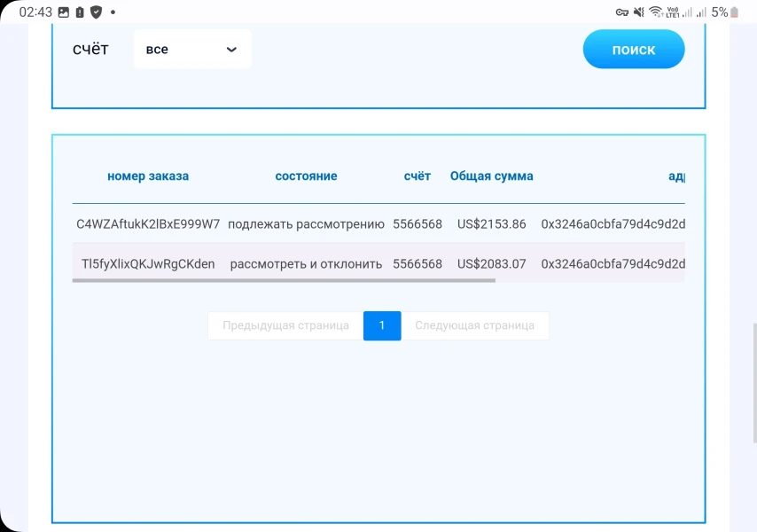The width and height of the screenshot is (757, 532).
Task: Click address in the US$2083.07 row
Action: pos(613,264)
